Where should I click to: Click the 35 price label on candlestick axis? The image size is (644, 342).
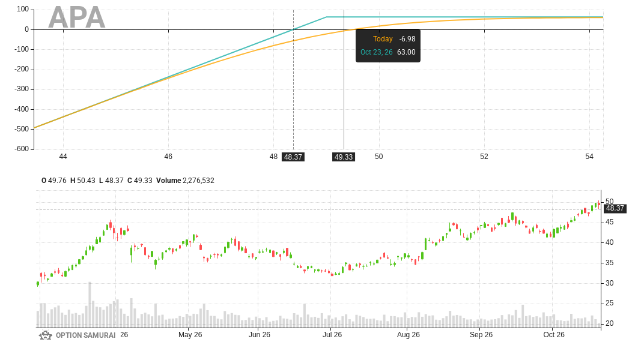[x=610, y=263]
